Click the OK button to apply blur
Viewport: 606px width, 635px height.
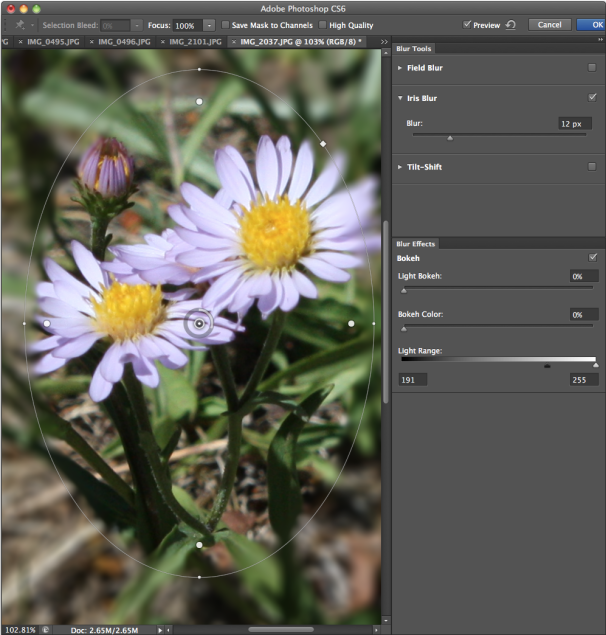click(596, 24)
